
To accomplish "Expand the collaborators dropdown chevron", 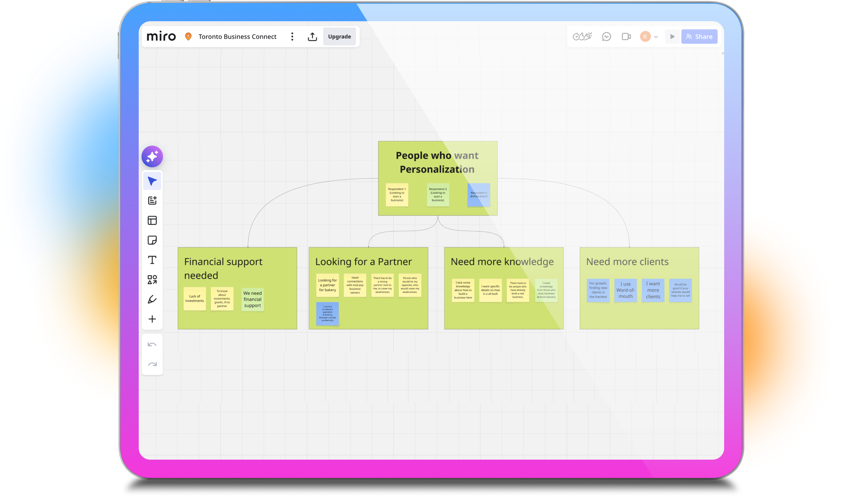I will pos(656,37).
